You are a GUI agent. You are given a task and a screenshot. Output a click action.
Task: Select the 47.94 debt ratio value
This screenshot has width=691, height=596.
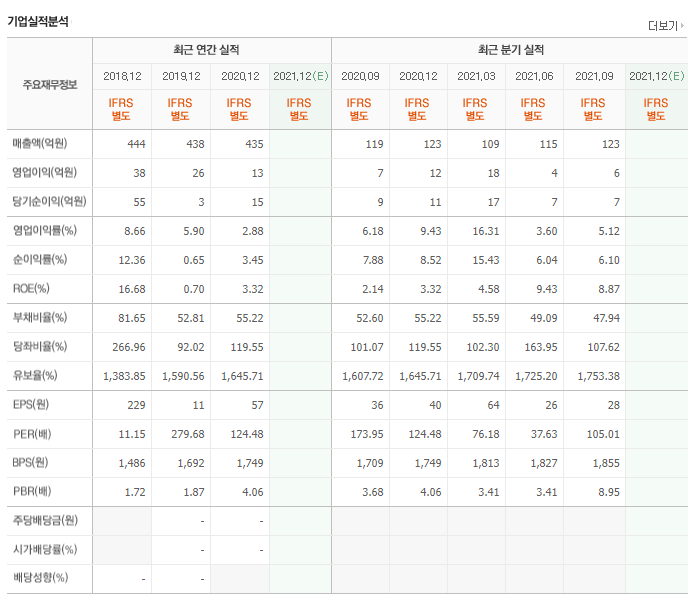(x=606, y=318)
